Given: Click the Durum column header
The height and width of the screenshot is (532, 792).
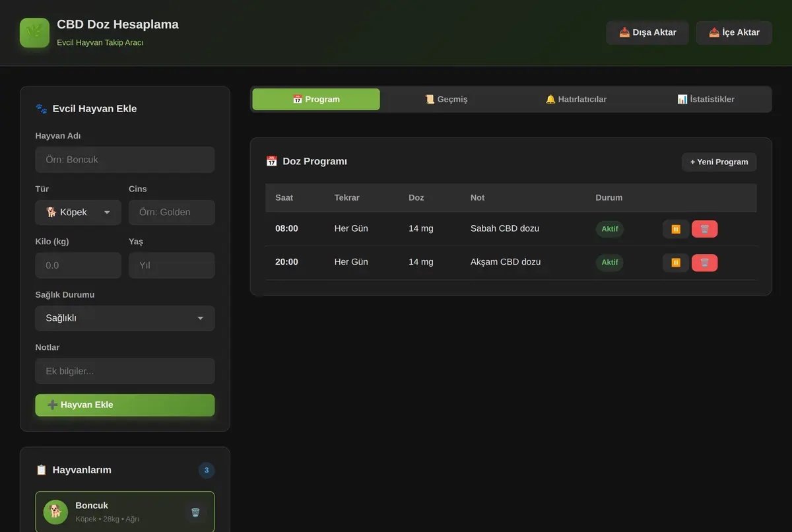Looking at the screenshot, I should pyautogui.click(x=609, y=198).
